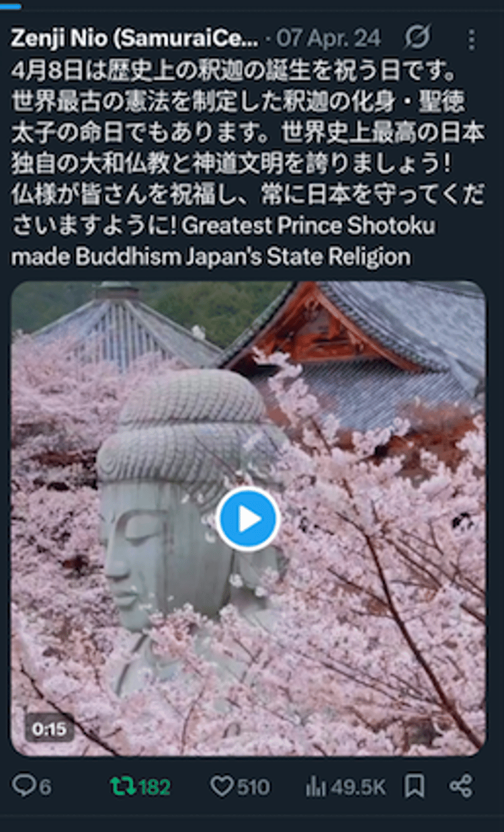504x832 pixels.
Task: Open the share icon
Action: (x=461, y=786)
